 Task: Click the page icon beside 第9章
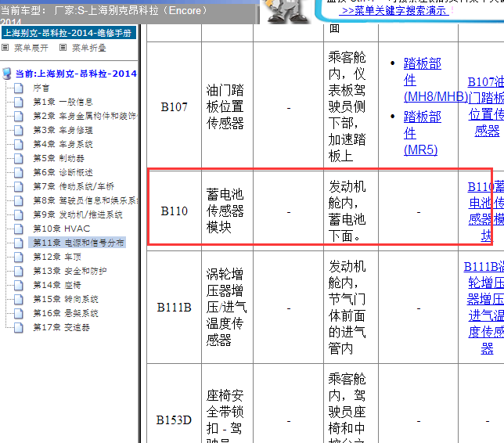pos(19,214)
